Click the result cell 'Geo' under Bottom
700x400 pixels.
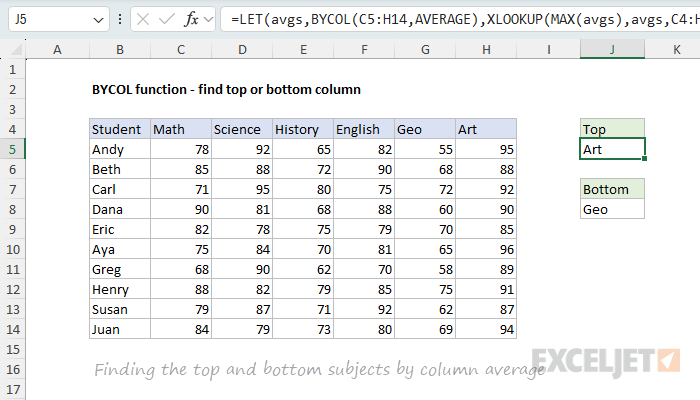click(x=612, y=209)
